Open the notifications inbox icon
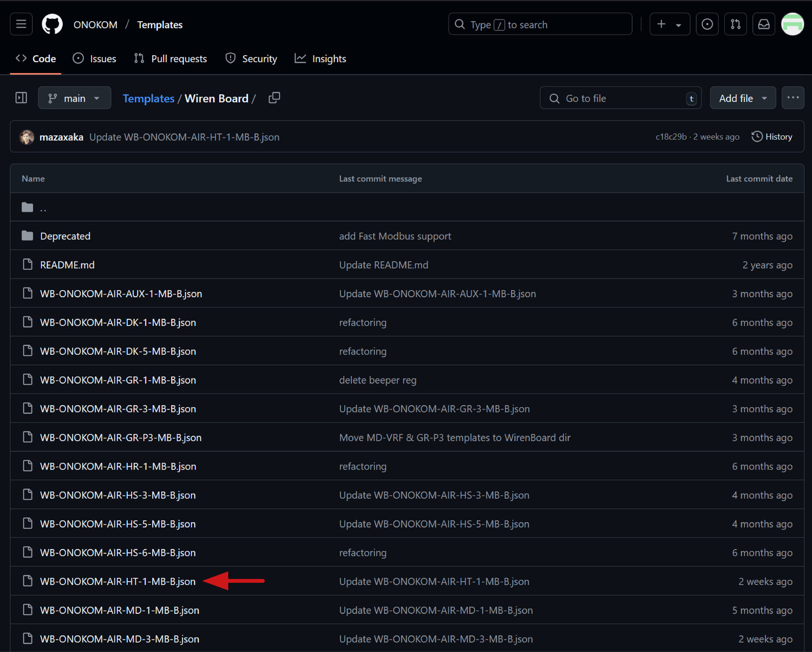This screenshot has height=652, width=812. point(764,24)
